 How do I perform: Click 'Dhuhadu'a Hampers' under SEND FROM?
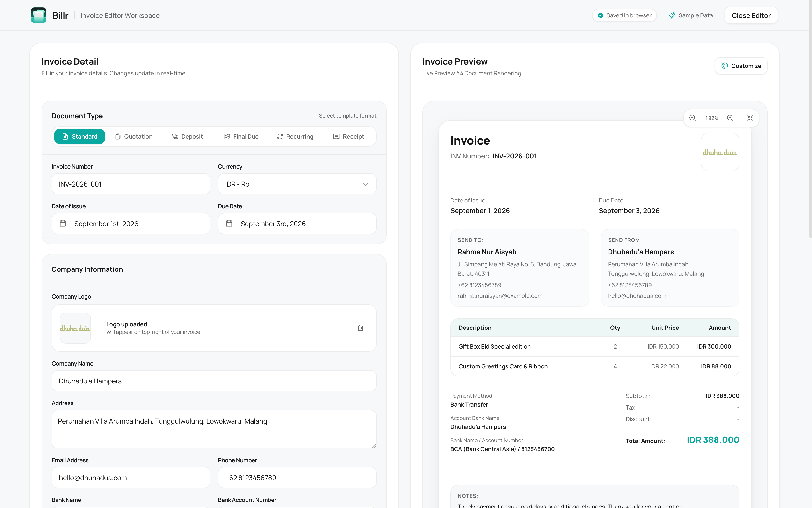641,252
